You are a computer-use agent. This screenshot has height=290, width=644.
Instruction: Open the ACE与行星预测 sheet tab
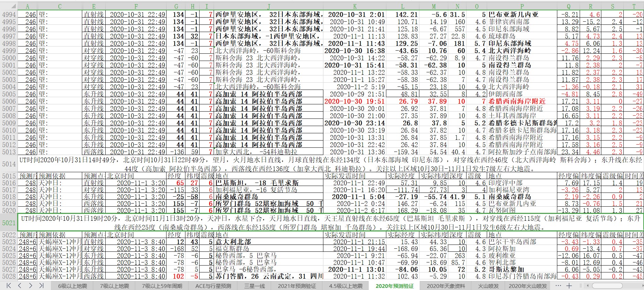click(213, 286)
